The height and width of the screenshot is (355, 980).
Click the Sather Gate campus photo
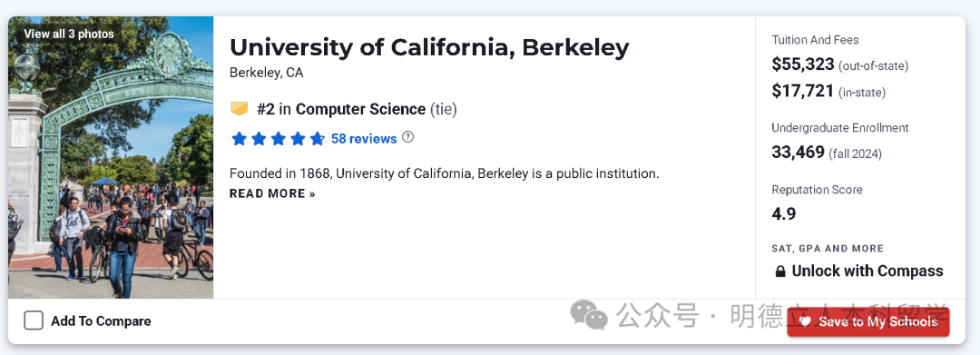click(x=111, y=157)
